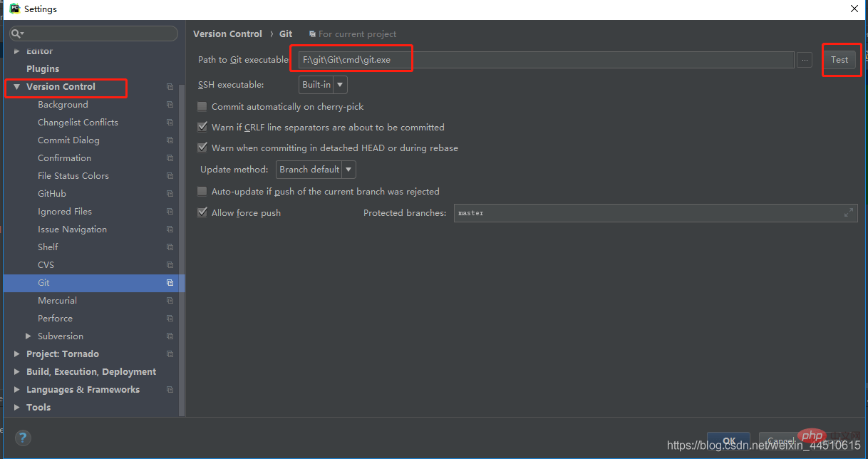
Task: Collapse the Version Control tree node
Action: (17, 87)
